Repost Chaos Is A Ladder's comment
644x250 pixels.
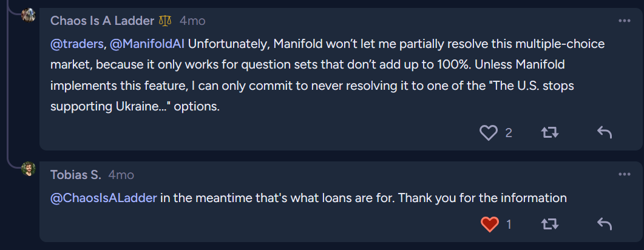pyautogui.click(x=550, y=132)
